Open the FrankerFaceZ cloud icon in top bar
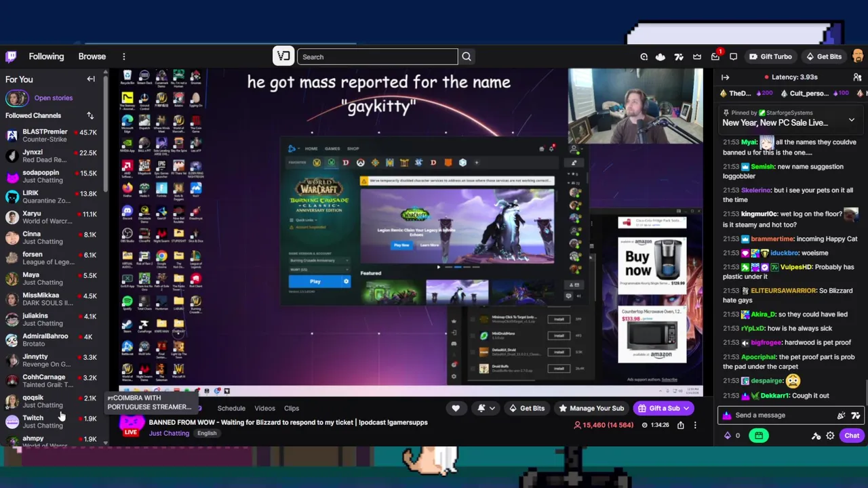Screen dimensions: 868x488 (x=660, y=57)
